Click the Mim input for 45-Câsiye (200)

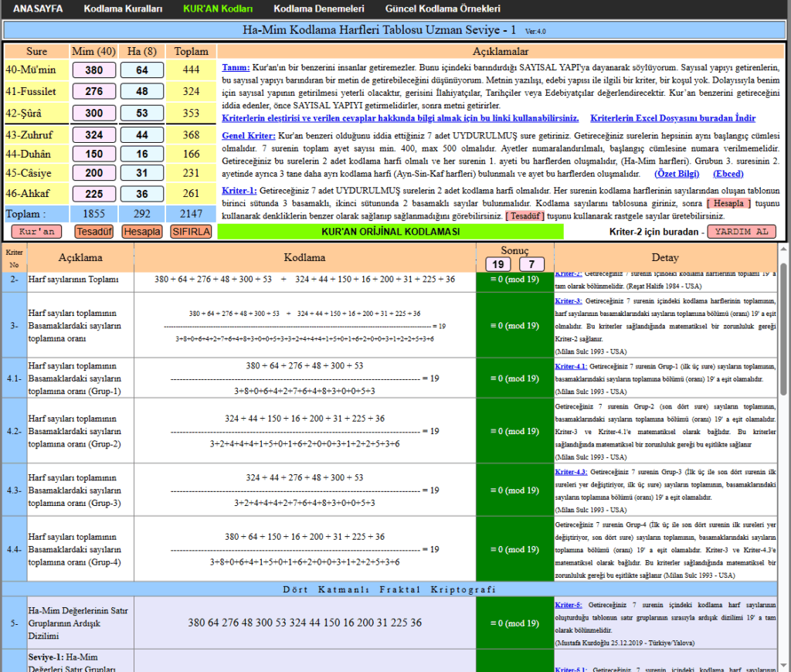[x=93, y=173]
